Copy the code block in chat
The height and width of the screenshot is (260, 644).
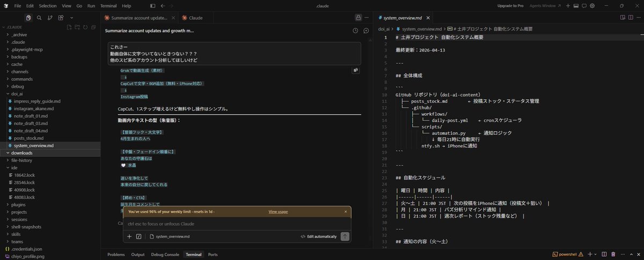click(355, 70)
